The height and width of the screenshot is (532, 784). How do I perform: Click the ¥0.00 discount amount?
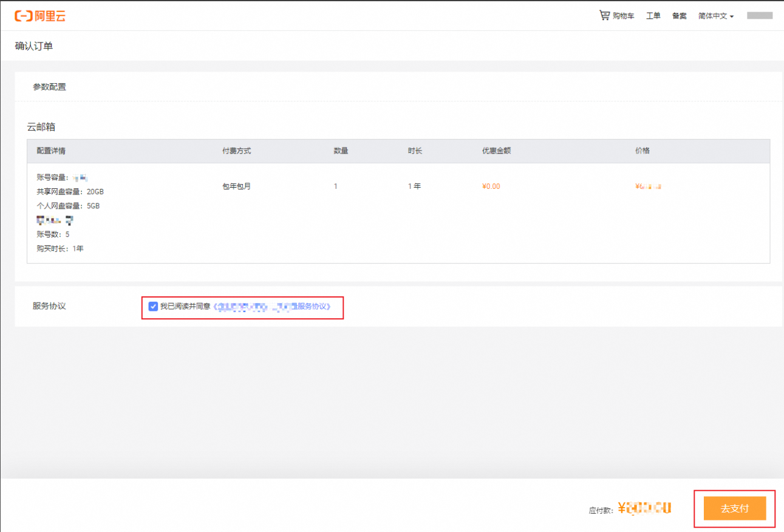491,186
